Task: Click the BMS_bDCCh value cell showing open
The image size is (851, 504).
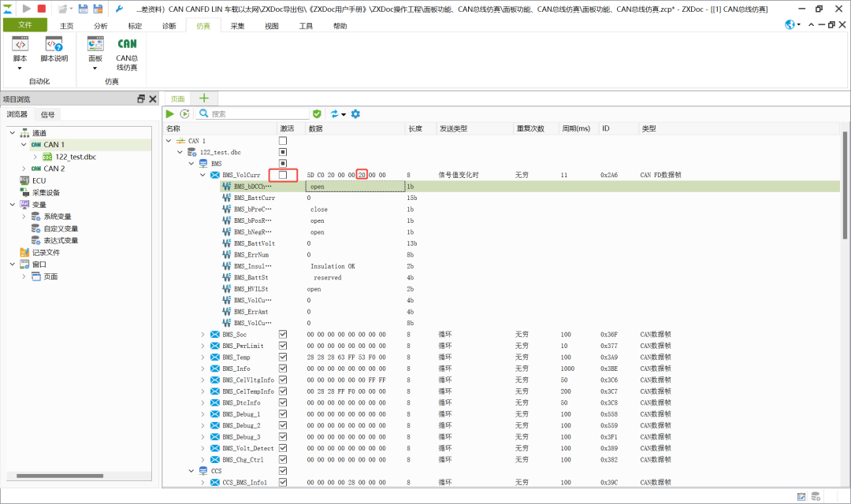Action: pos(355,186)
